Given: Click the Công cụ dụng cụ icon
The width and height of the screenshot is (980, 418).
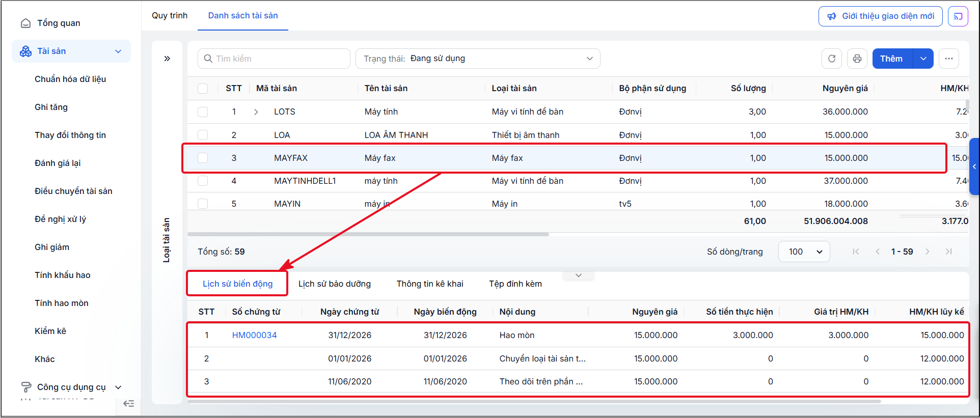Looking at the screenshot, I should coord(25,387).
